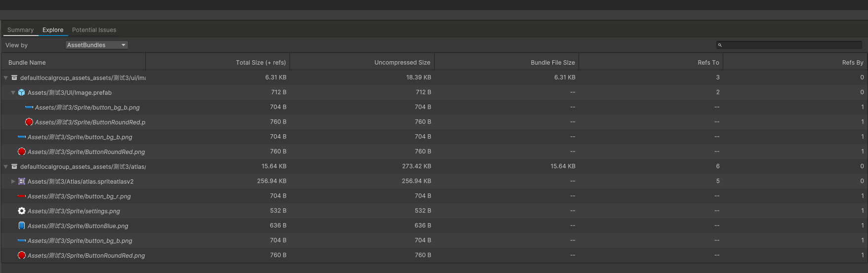The width and height of the screenshot is (868, 273).
Task: Collapse the defaultlocalgroup atlas bundle row
Action: tap(6, 166)
